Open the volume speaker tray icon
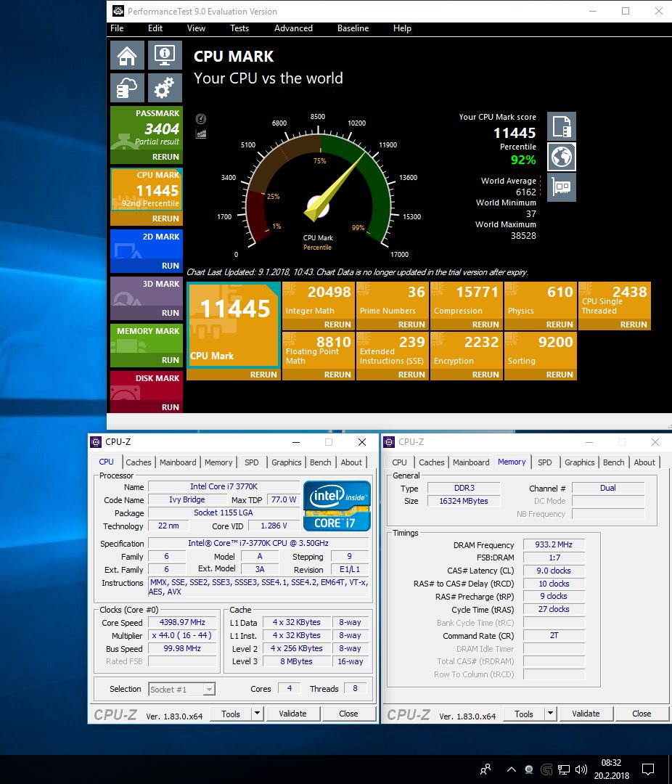672x784 pixels. pos(581,769)
